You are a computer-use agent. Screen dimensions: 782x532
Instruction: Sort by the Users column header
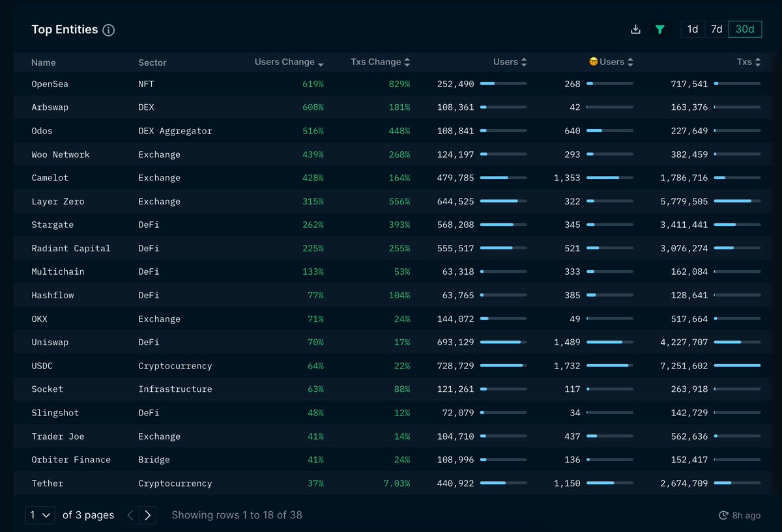tap(510, 62)
